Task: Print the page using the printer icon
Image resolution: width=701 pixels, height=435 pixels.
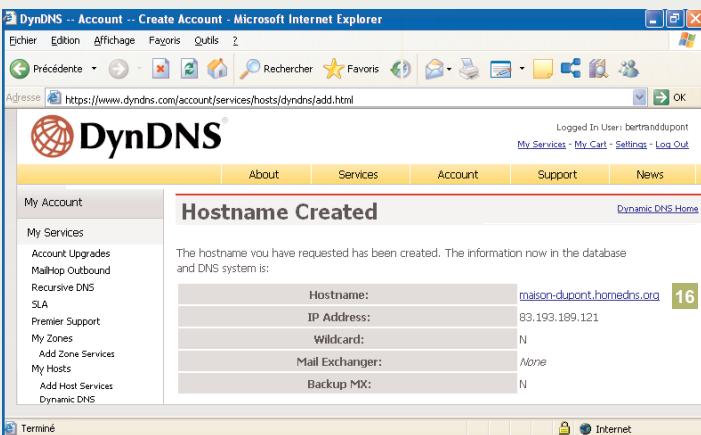Action: 469,69
